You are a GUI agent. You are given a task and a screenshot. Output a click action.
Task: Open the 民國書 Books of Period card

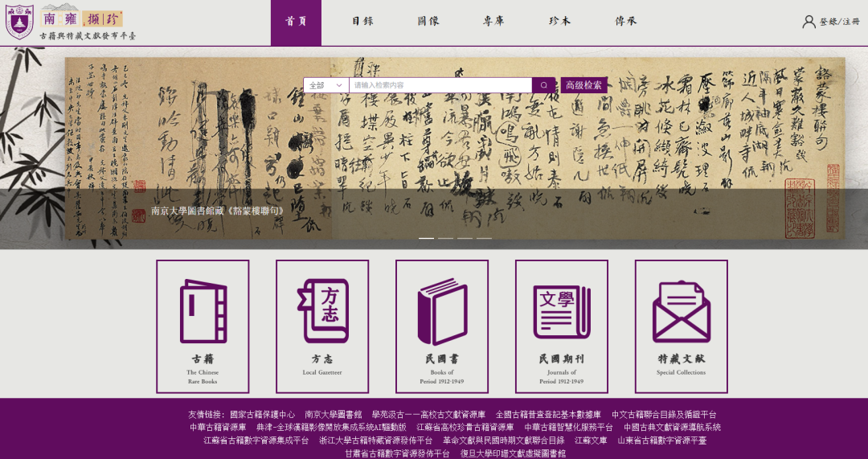pos(442,326)
